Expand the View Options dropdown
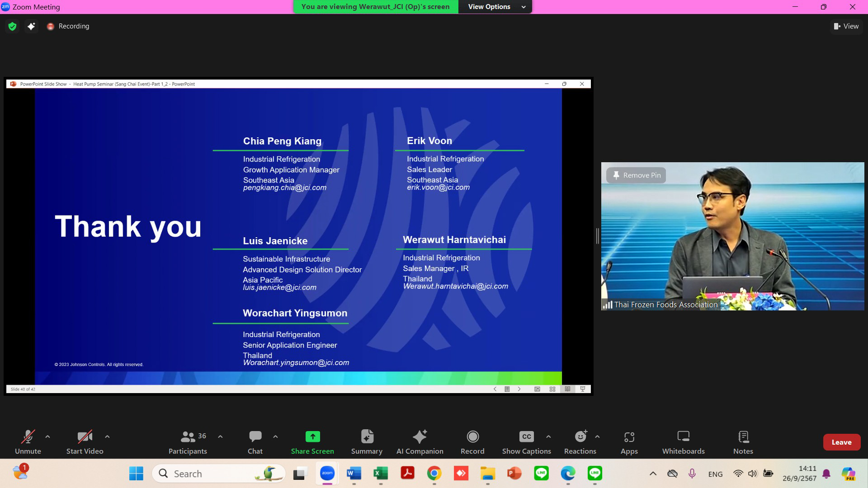Image resolution: width=868 pixels, height=488 pixels. (495, 7)
